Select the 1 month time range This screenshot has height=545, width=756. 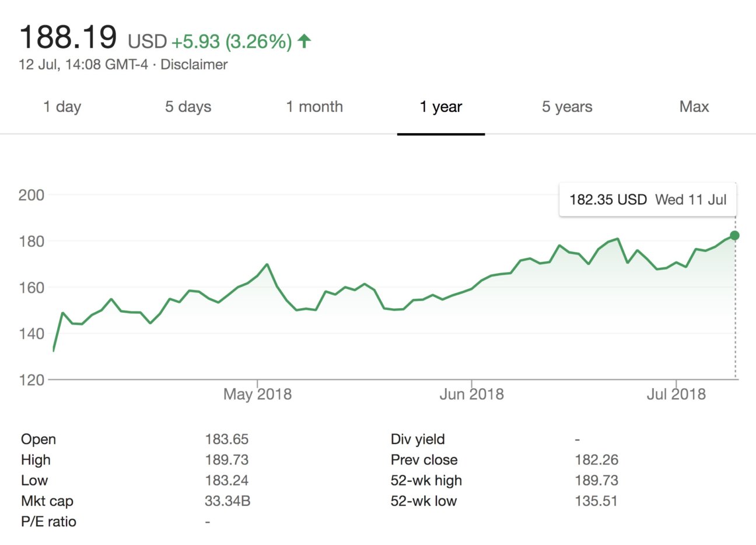314,107
